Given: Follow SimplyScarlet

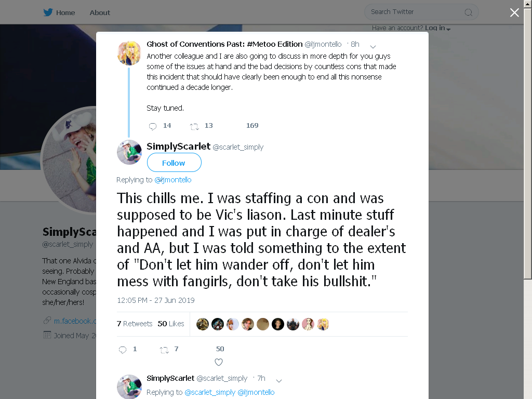Looking at the screenshot, I should [174, 163].
